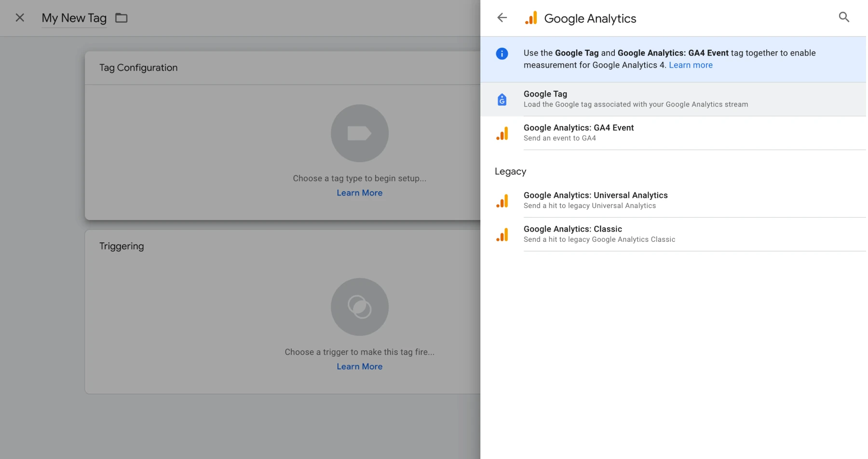This screenshot has height=459, width=868.
Task: Open the folder icon next to tag name
Action: pos(122,18)
